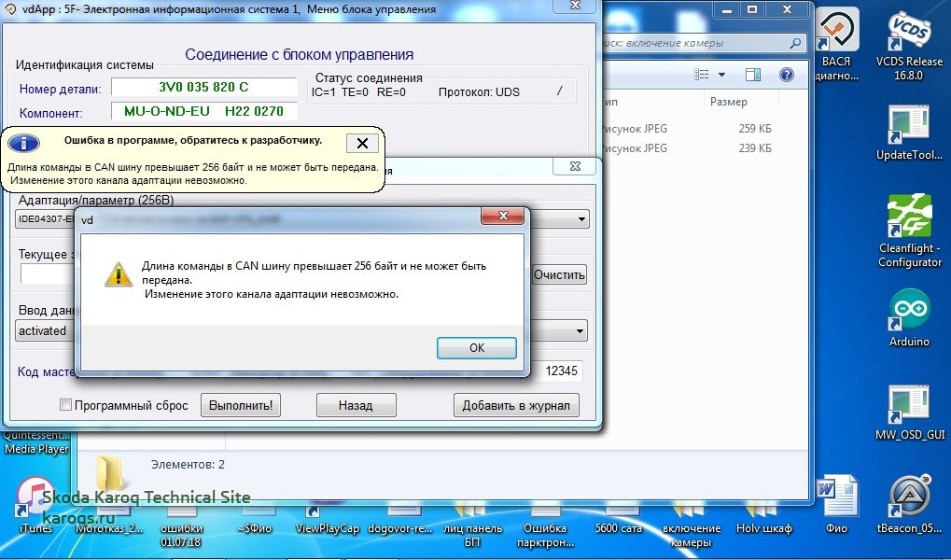Image resolution: width=951 pixels, height=560 pixels.
Task: Click the Добавить в журнал button
Action: click(516, 405)
